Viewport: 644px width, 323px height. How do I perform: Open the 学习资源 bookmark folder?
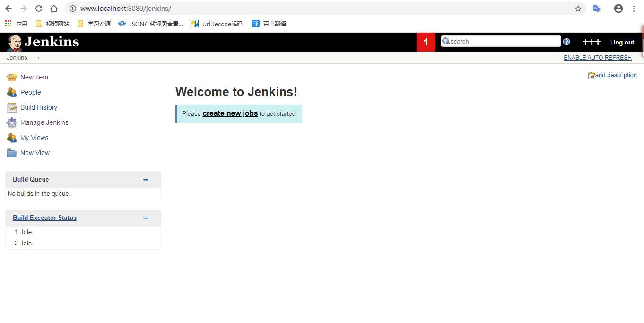94,24
